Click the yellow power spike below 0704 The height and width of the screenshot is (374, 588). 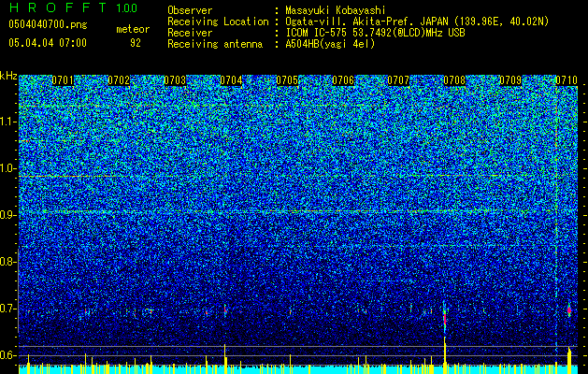225,359
